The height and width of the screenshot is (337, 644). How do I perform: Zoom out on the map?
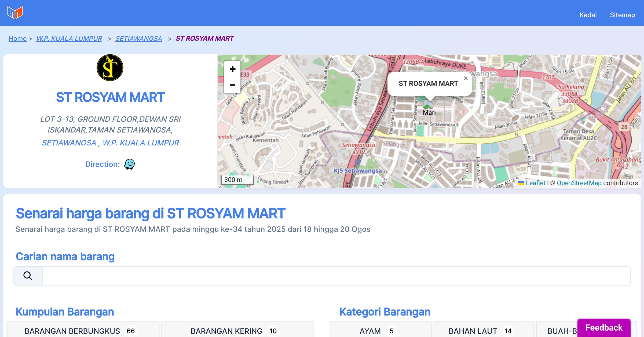coord(232,85)
